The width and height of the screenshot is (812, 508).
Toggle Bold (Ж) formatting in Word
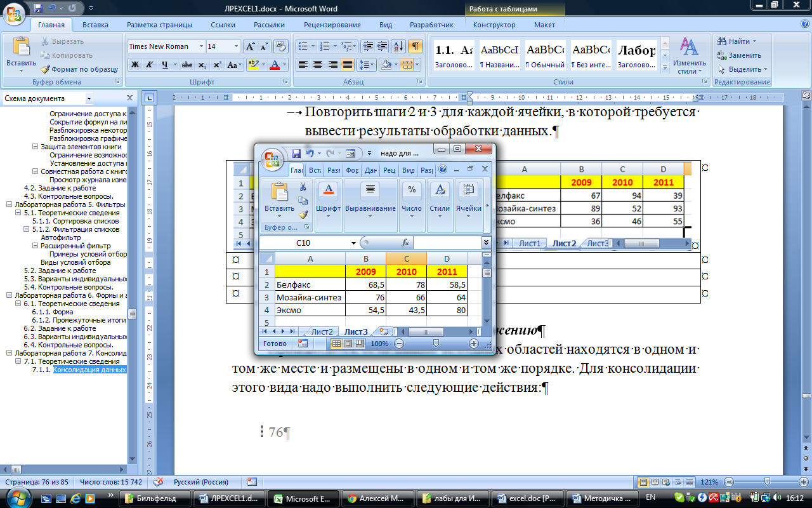pyautogui.click(x=135, y=65)
